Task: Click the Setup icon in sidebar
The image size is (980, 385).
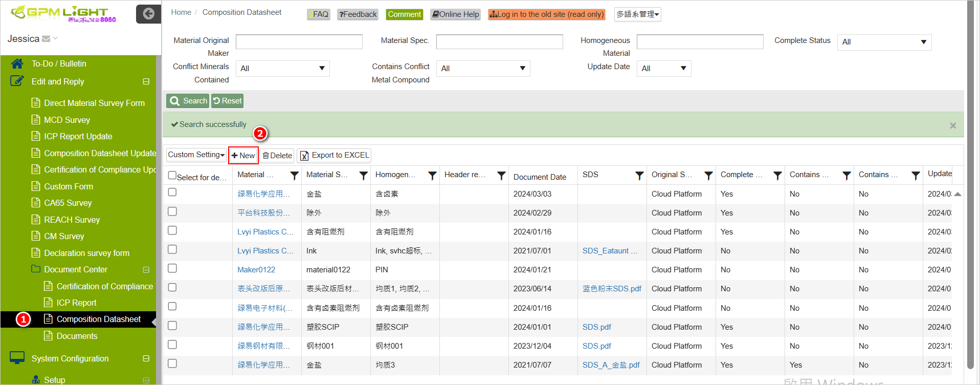Action: (36, 379)
